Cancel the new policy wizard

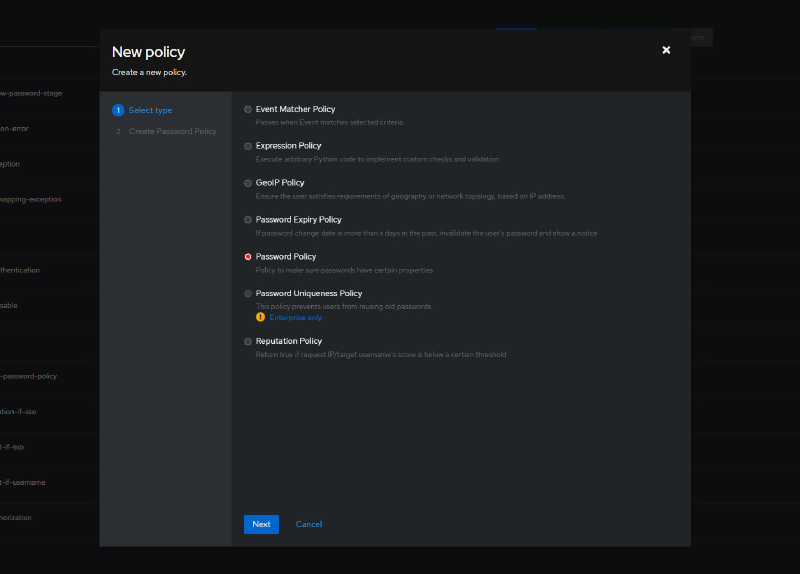(309, 524)
